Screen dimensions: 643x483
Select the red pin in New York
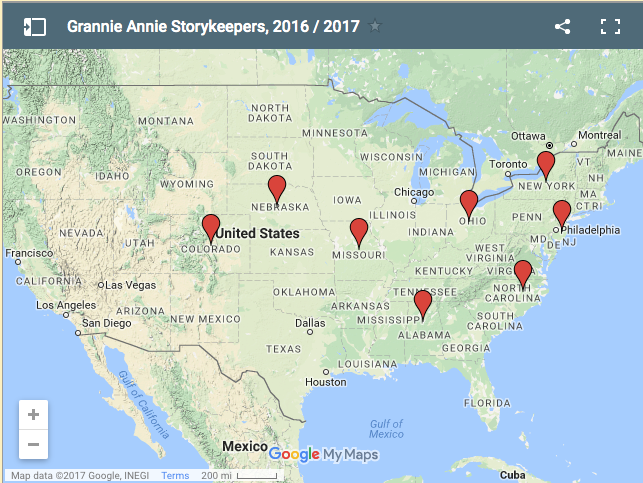[x=546, y=166]
